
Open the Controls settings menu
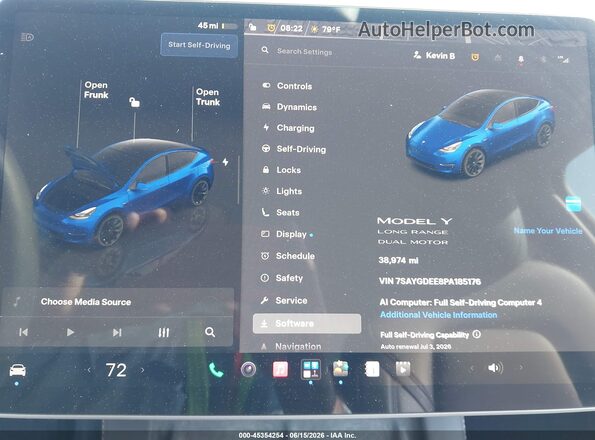(x=287, y=86)
